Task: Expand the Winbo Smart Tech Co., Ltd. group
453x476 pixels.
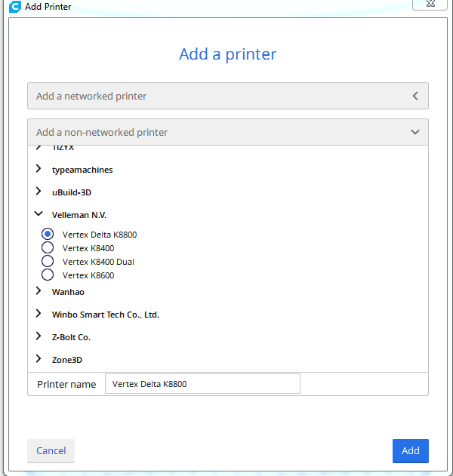Action: pos(39,314)
